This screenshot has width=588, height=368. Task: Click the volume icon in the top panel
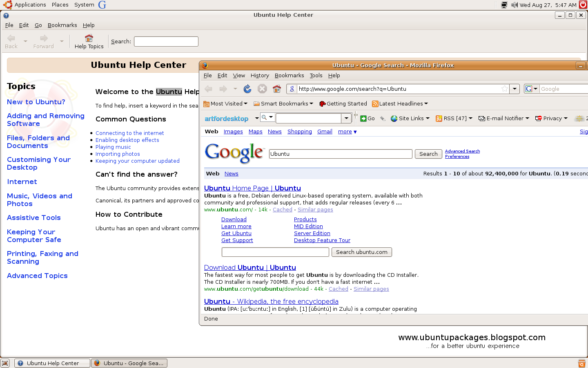coord(514,5)
